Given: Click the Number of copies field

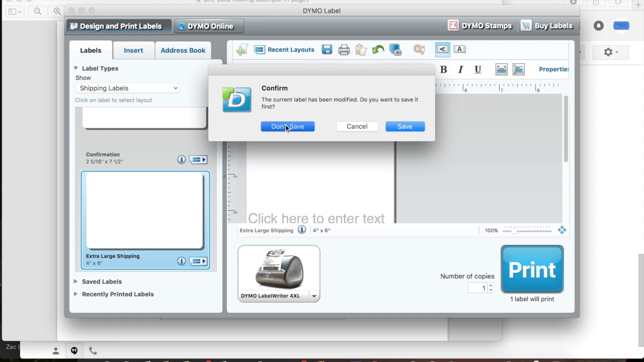Looking at the screenshot, I should [x=477, y=288].
